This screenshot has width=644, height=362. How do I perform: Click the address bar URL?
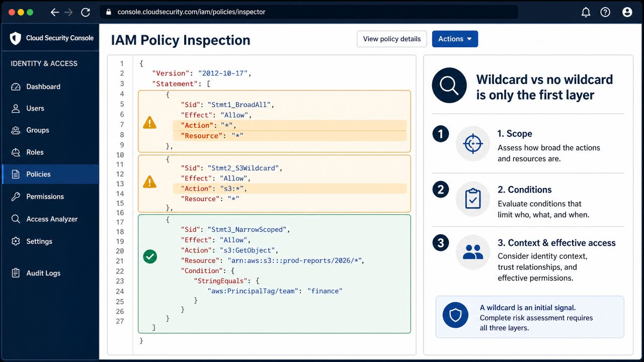tap(191, 12)
